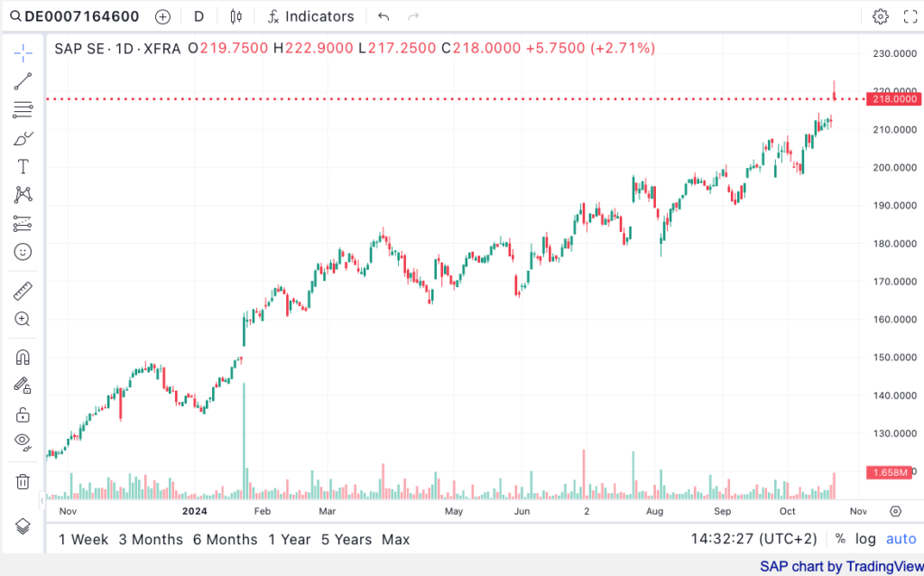
Task: Enter fullscreen mode
Action: point(910,16)
